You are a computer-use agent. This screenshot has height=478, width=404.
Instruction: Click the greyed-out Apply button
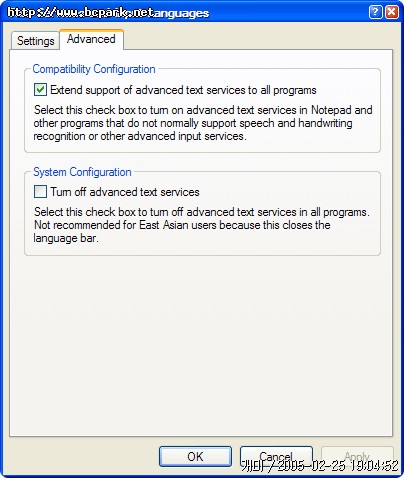coord(357,456)
